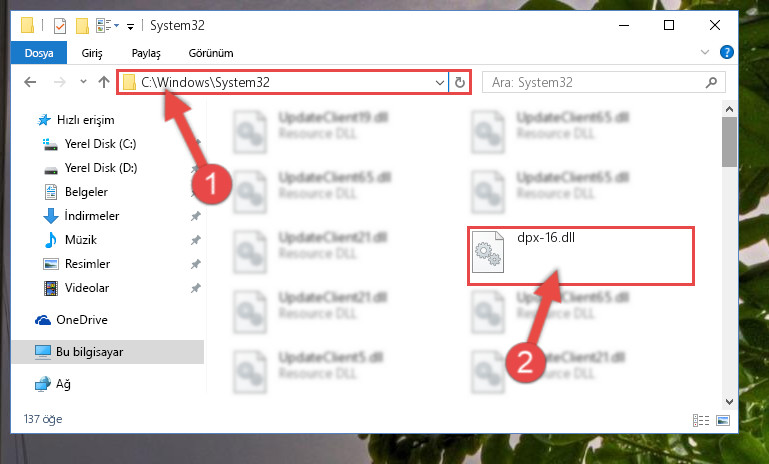Switch to details view layout

[x=700, y=420]
